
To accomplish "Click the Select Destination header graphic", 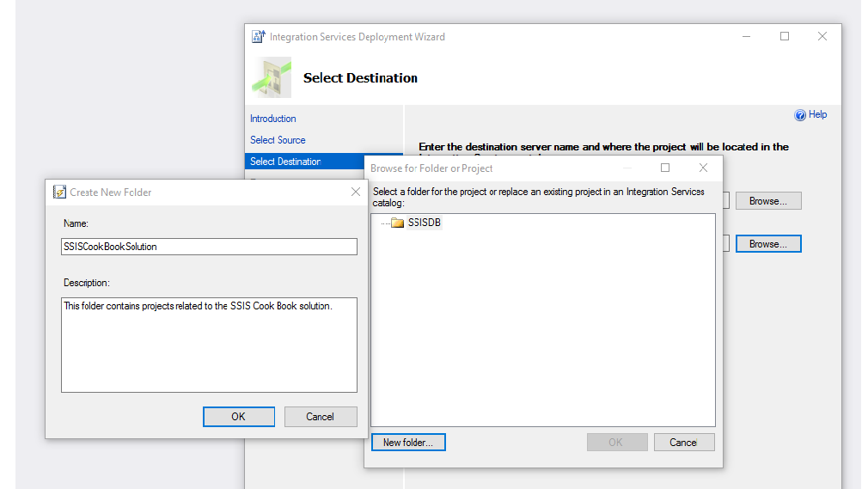I will pyautogui.click(x=272, y=77).
